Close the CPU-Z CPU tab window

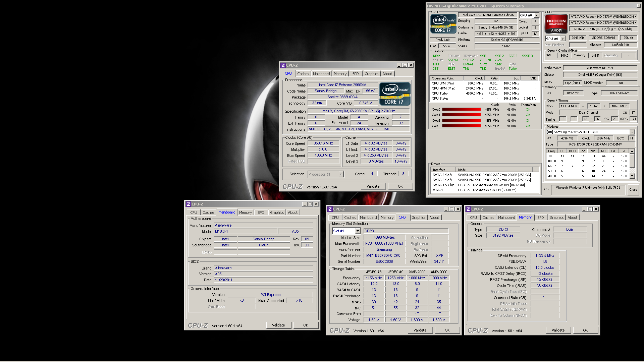[x=411, y=65]
